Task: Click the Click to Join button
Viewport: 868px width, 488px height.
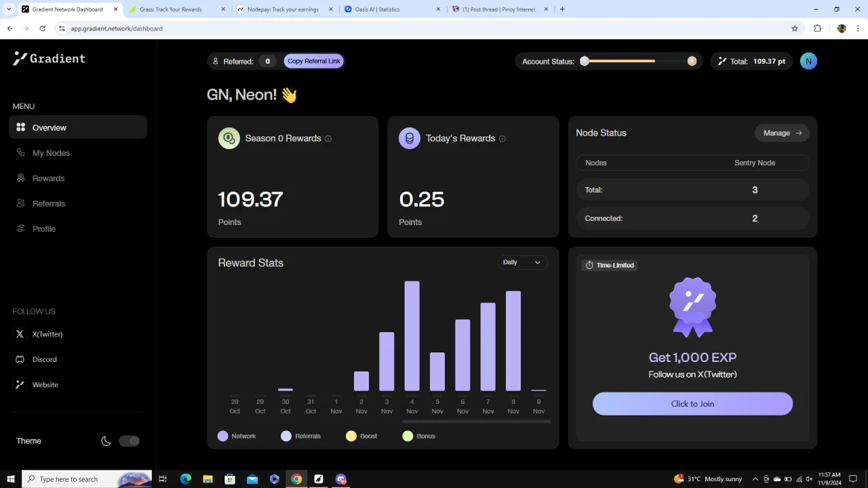Action: pos(692,403)
